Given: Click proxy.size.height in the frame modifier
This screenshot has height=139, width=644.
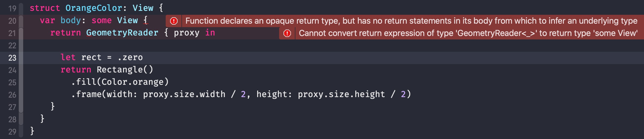Looking at the screenshot, I should click(341, 94).
